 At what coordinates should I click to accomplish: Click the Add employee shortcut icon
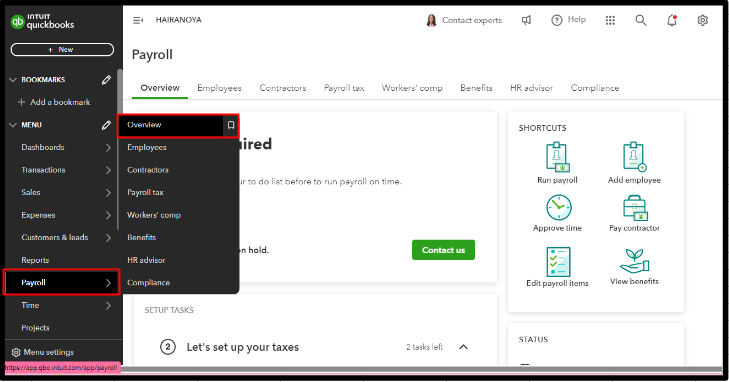(634, 157)
